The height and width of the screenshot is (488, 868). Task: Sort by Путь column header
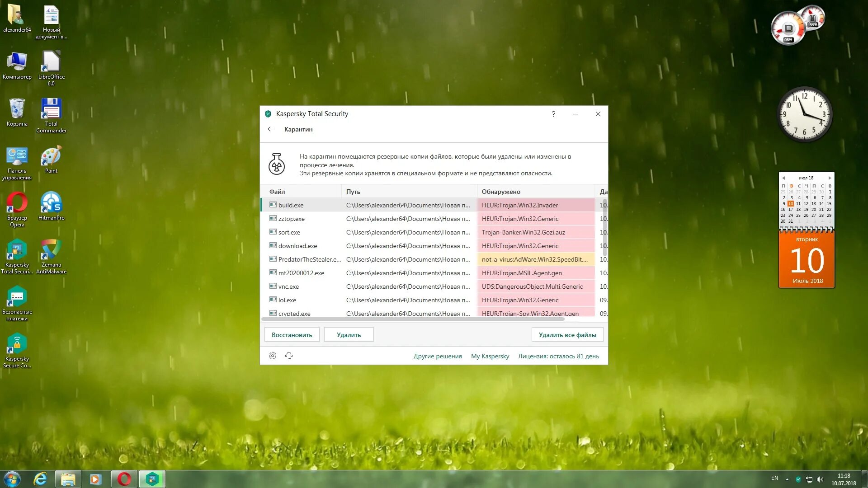409,192
